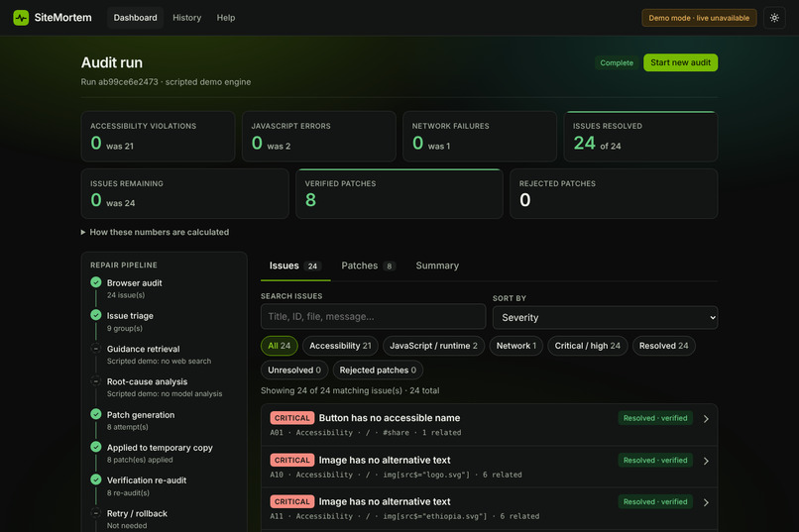The width and height of the screenshot is (799, 532).
Task: Click 'Scripted demo: no web search' text
Action: (159, 361)
